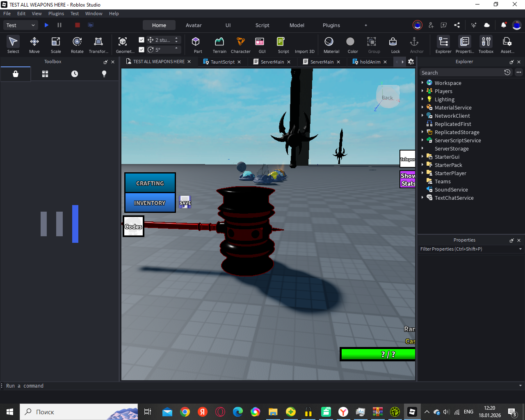This screenshot has height=420, width=525.
Task: Toggle the rotation snap degrees checkbox
Action: [x=142, y=50]
